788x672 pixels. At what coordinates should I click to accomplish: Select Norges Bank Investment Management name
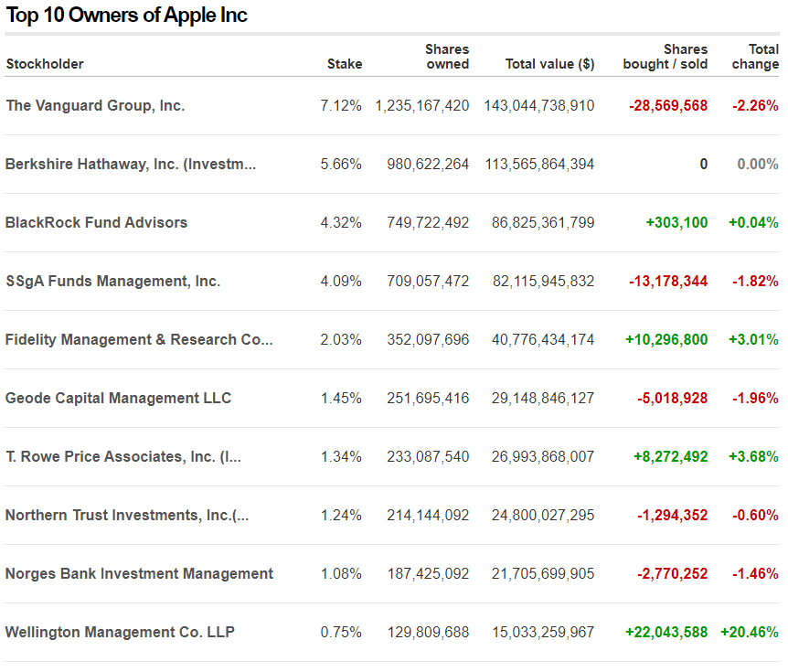[139, 573]
